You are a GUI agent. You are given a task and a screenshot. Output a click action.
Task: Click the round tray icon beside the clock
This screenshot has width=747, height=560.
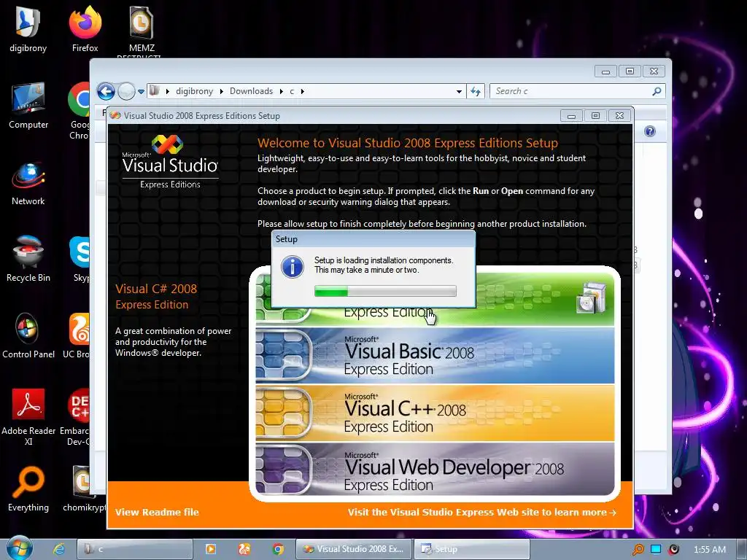tap(673, 550)
